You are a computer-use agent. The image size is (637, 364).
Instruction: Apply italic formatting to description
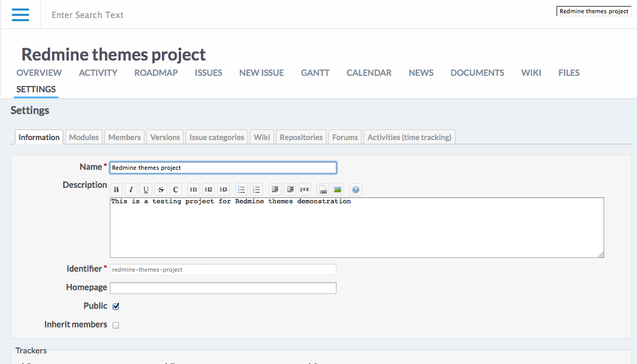(131, 189)
